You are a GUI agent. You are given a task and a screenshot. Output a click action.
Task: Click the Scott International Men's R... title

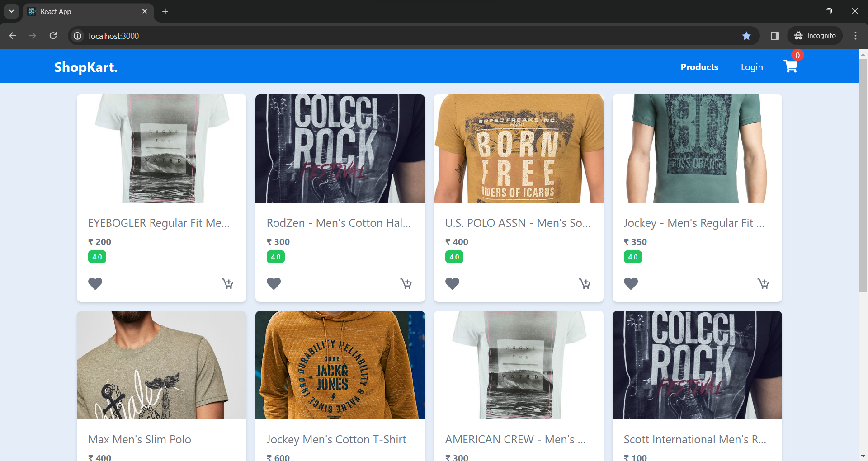tap(695, 439)
